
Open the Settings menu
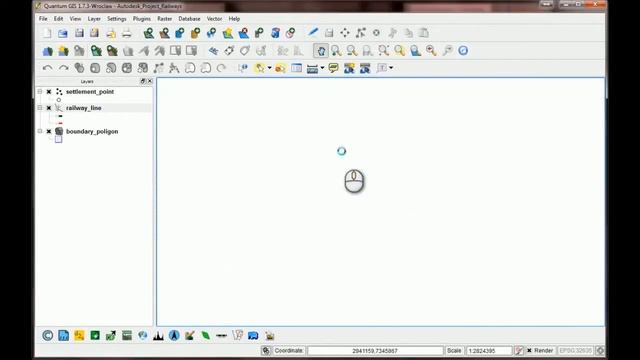click(117, 19)
